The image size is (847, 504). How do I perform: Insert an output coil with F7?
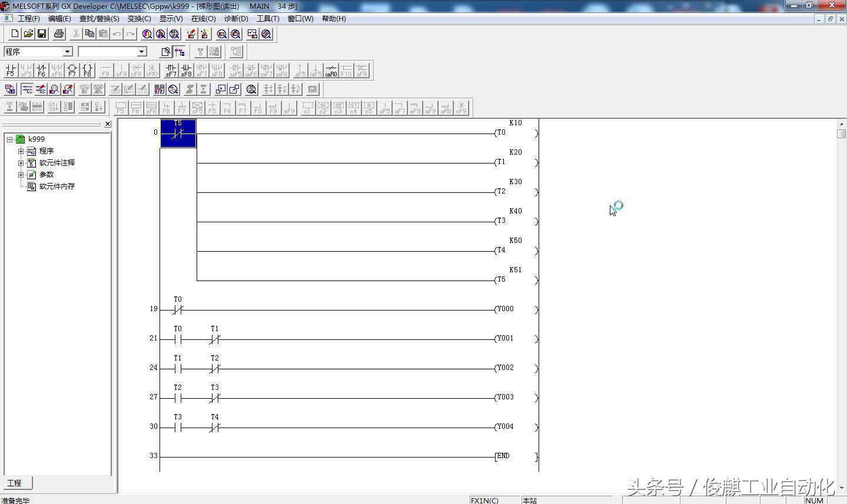(72, 71)
